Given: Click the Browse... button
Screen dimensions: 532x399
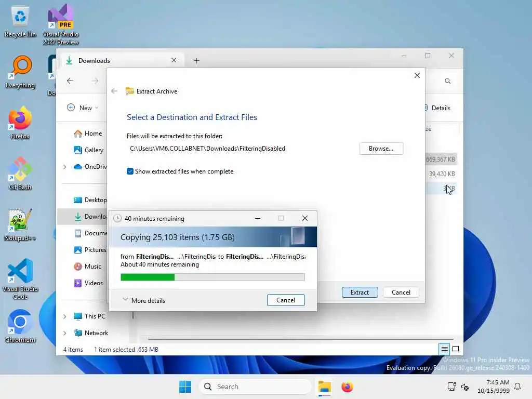Looking at the screenshot, I should click(x=381, y=149).
